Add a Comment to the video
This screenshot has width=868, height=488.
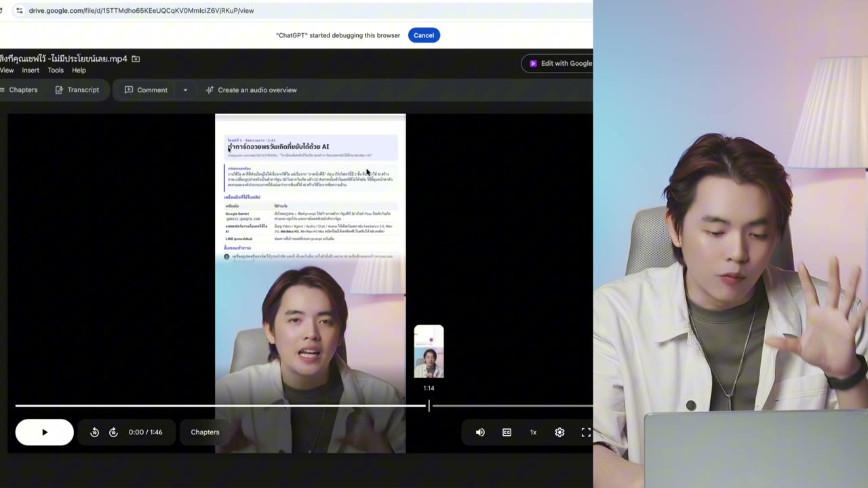146,90
